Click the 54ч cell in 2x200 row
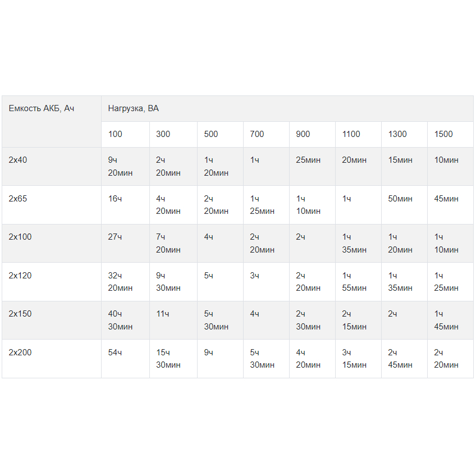The height and width of the screenshot is (476, 476). coord(125,359)
